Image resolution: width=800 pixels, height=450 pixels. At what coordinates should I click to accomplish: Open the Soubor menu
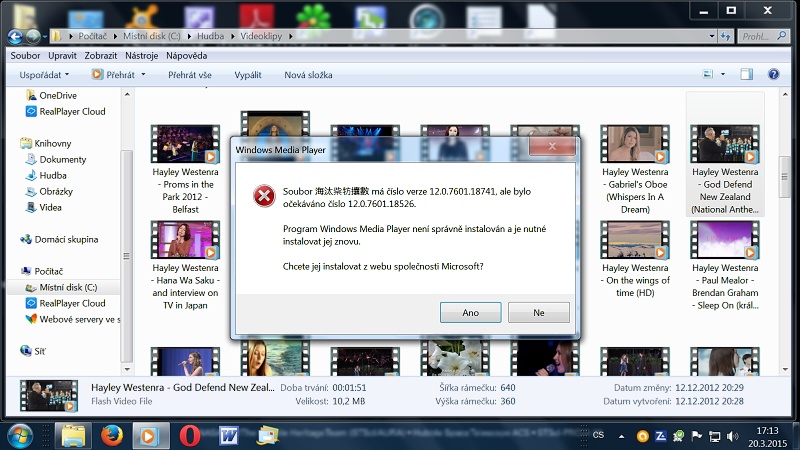[x=25, y=56]
